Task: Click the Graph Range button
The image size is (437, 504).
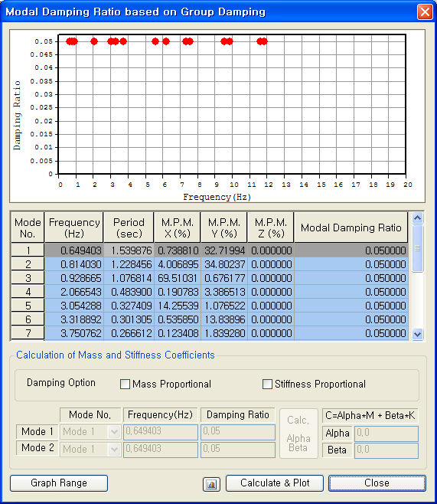Action: click(x=59, y=483)
